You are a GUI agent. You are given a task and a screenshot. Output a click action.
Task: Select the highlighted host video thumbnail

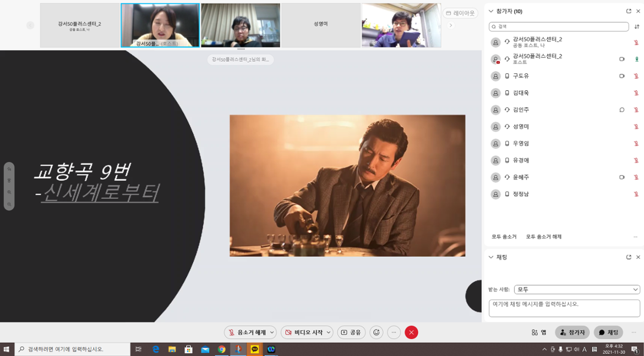point(160,25)
